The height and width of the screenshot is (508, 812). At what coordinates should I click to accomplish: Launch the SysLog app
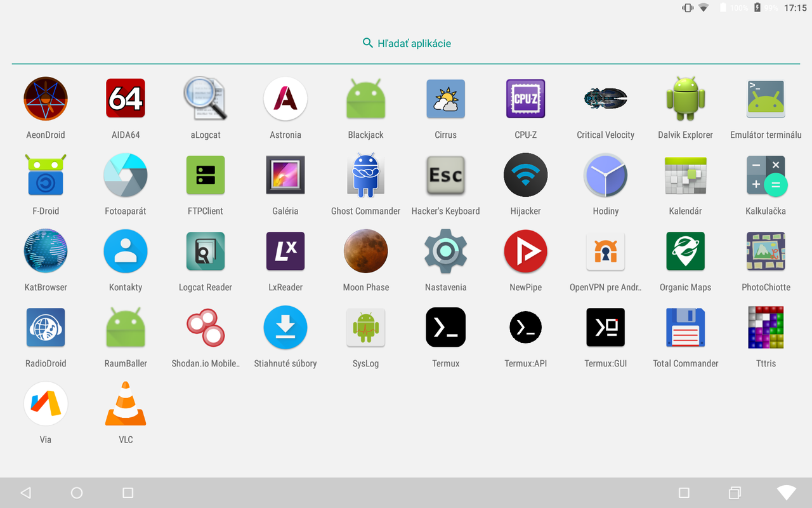coord(366,328)
